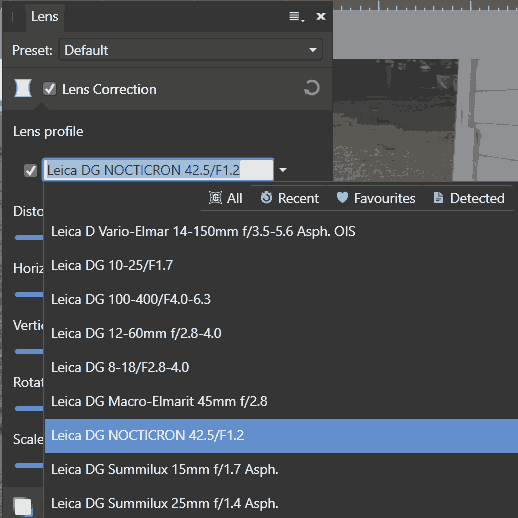Close the Lens panel

[x=321, y=16]
